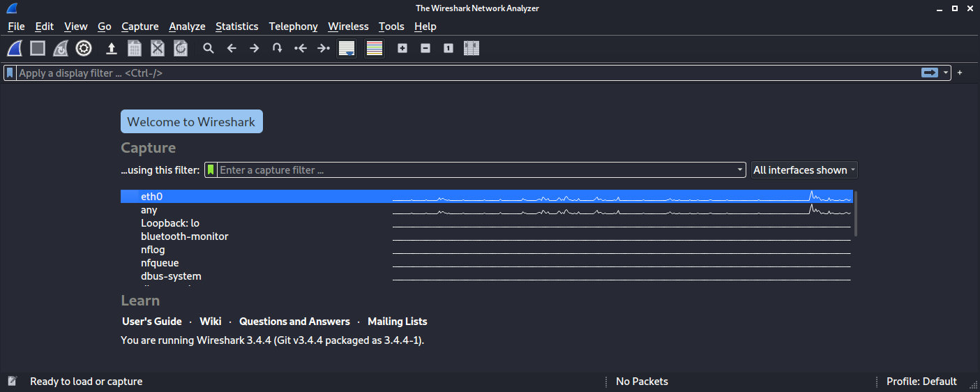The image size is (980, 392).
Task: Select the eth0 interface
Action: coord(487,197)
